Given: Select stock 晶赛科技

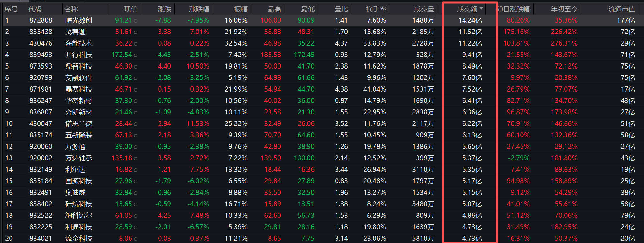Looking at the screenshot, I should tap(79, 89).
